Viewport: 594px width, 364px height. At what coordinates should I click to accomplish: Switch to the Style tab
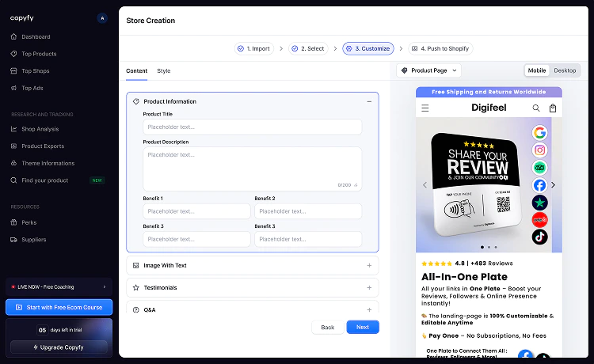pyautogui.click(x=164, y=70)
